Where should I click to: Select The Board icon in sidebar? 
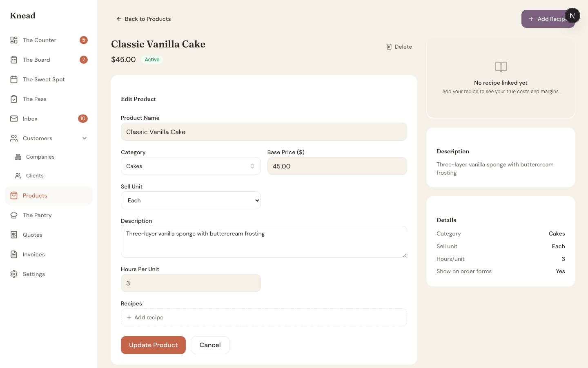[x=14, y=60]
